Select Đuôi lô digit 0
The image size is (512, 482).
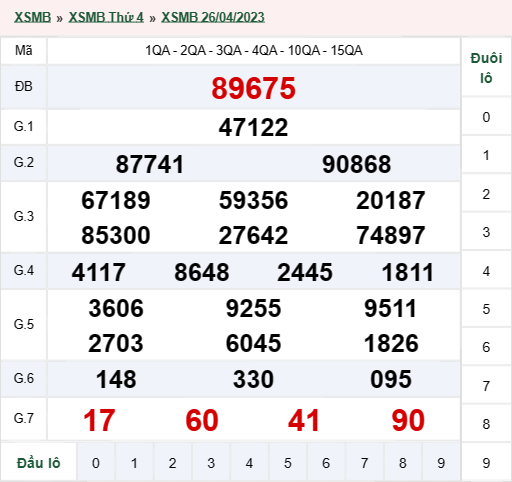coord(486,117)
